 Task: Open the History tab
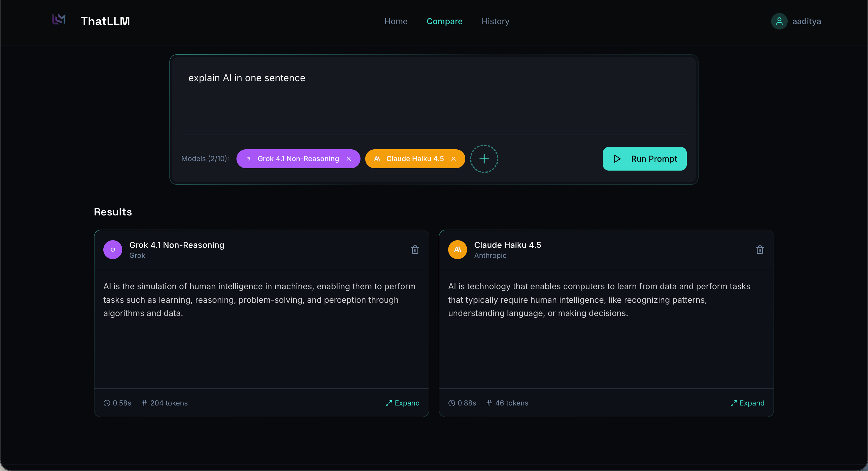point(495,21)
